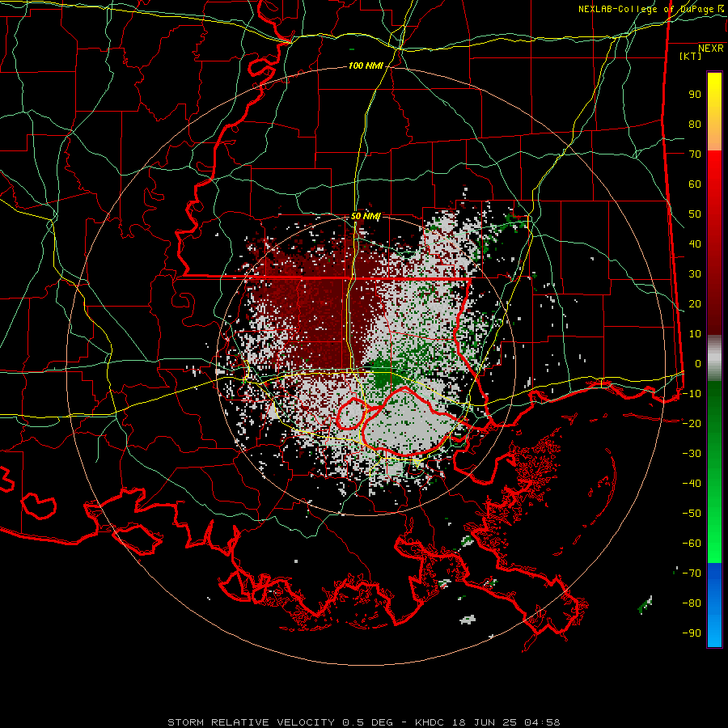Click the -60 value on the velocity scale

click(692, 544)
